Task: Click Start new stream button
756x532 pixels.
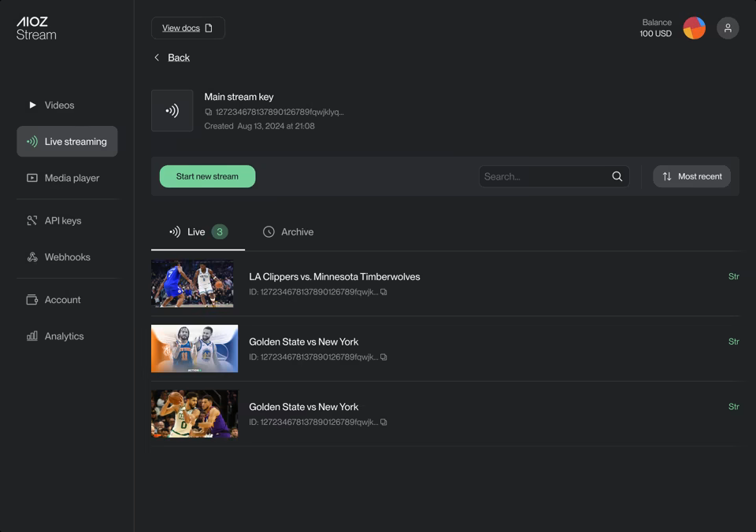Action: tap(207, 176)
